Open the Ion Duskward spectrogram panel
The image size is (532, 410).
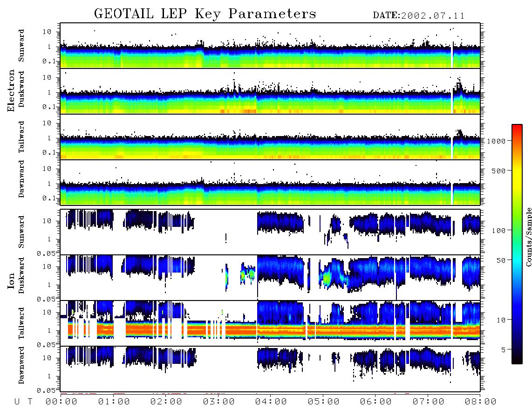(270, 278)
